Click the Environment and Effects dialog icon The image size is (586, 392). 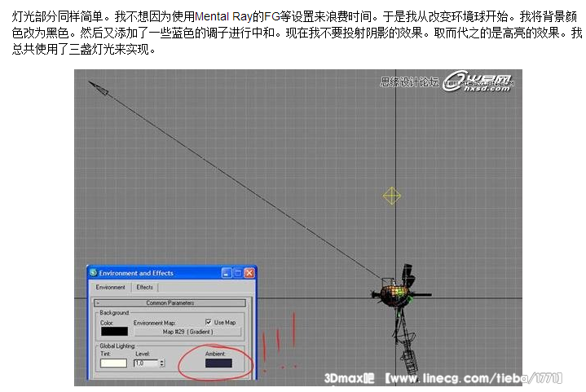coord(94,273)
